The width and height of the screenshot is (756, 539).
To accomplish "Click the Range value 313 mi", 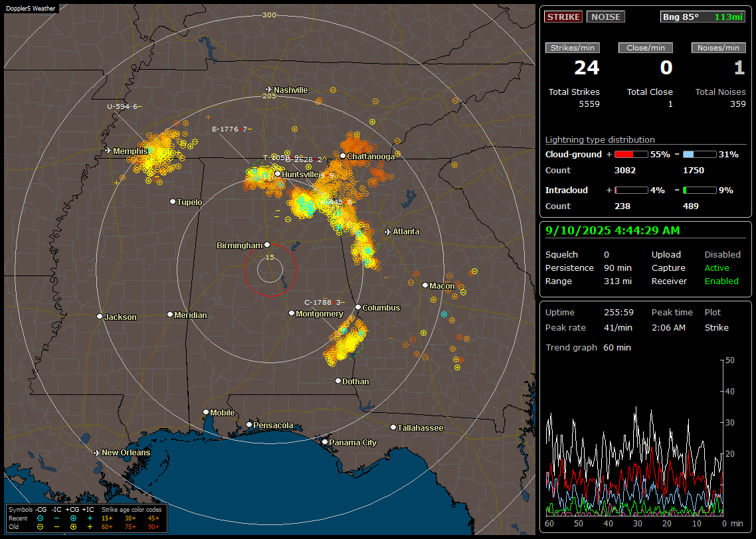I will tap(618, 281).
